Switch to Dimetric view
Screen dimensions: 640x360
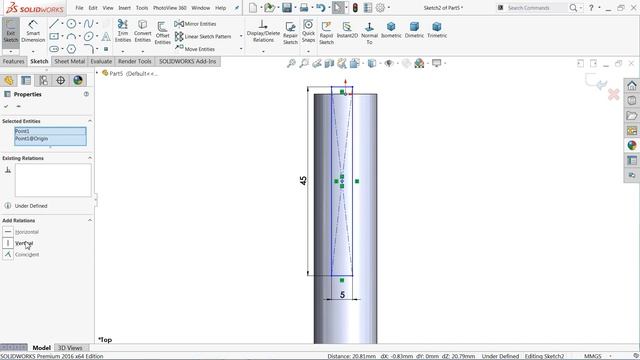(414, 30)
